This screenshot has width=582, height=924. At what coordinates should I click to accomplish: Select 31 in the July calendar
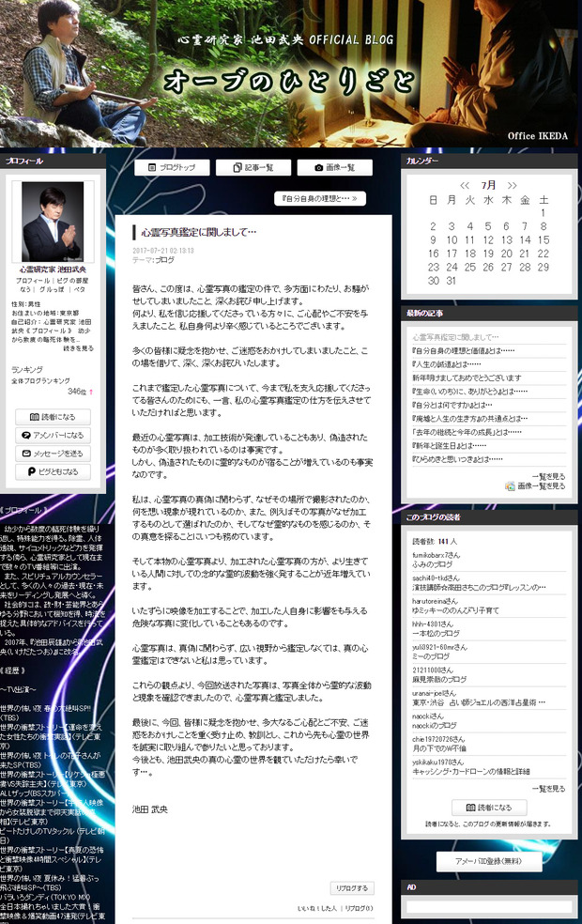click(x=452, y=281)
